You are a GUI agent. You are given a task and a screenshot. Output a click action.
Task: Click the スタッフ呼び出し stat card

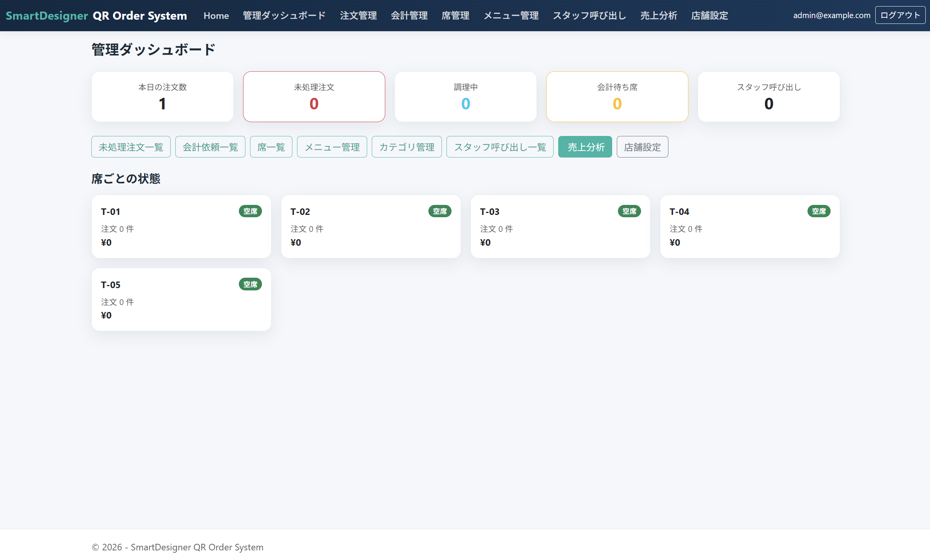(769, 97)
